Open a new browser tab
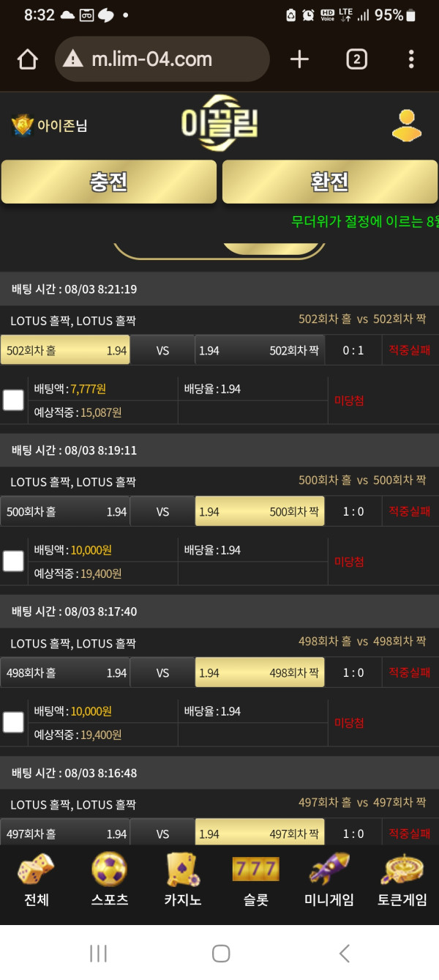The image size is (439, 980). coord(299,59)
